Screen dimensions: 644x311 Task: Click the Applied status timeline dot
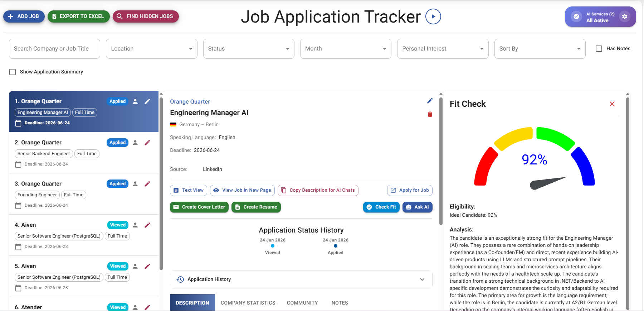coord(336,246)
